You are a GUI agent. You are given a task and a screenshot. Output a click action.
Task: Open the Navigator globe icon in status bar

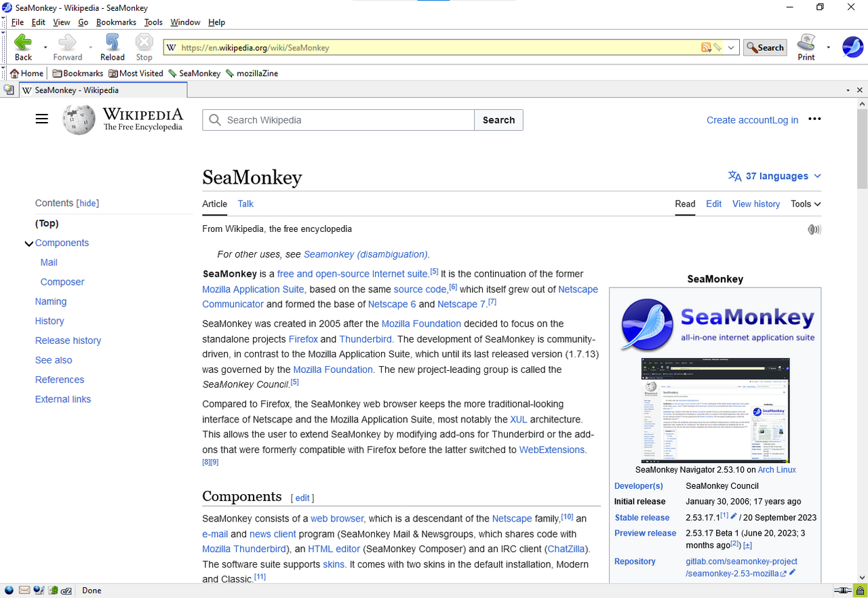(9, 591)
